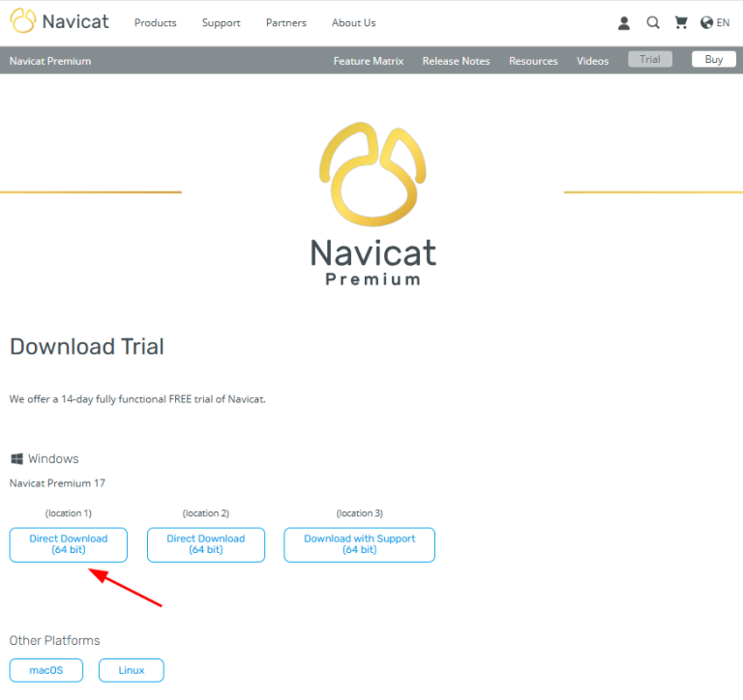
Task: Open the Partners menu
Action: click(285, 23)
